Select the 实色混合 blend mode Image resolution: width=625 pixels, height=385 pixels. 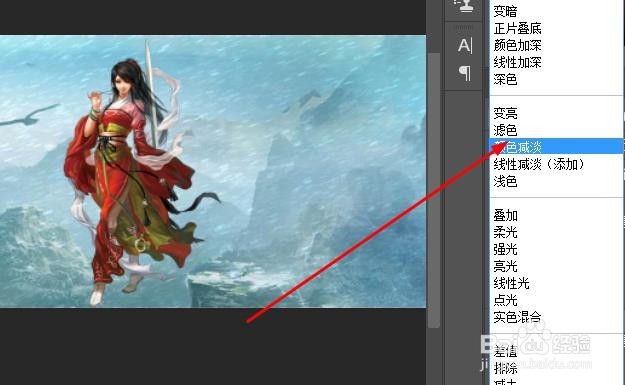(517, 317)
